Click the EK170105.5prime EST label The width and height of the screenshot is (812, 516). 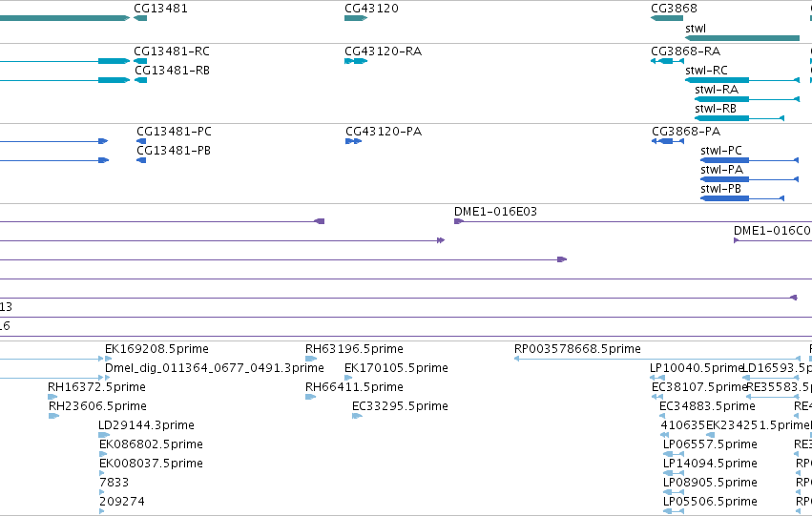click(x=396, y=368)
